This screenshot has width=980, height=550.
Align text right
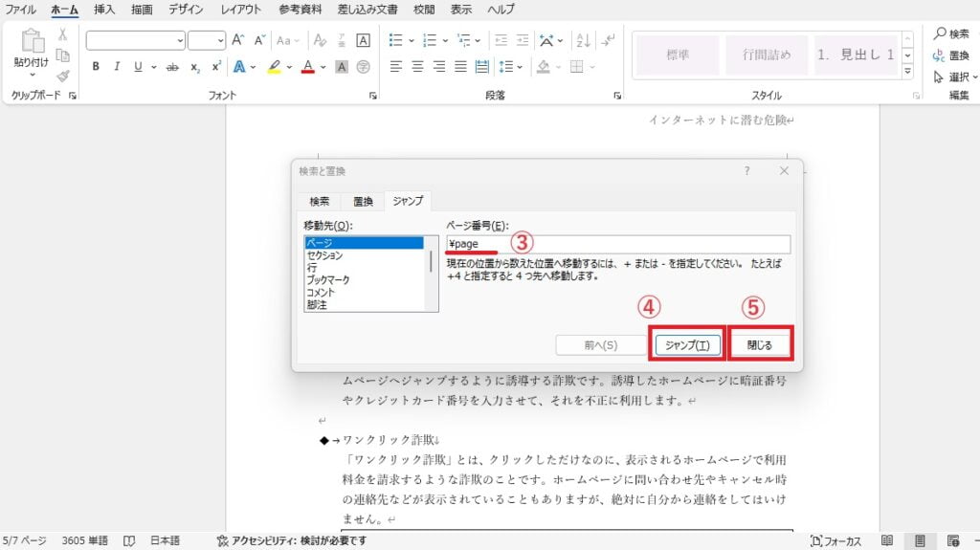click(x=439, y=66)
